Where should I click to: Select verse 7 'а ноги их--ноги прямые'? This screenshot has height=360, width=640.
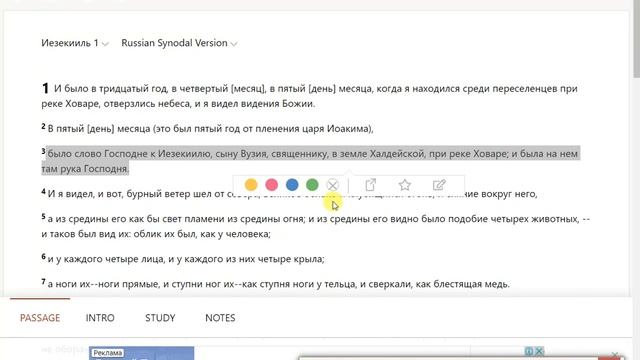coord(276,284)
